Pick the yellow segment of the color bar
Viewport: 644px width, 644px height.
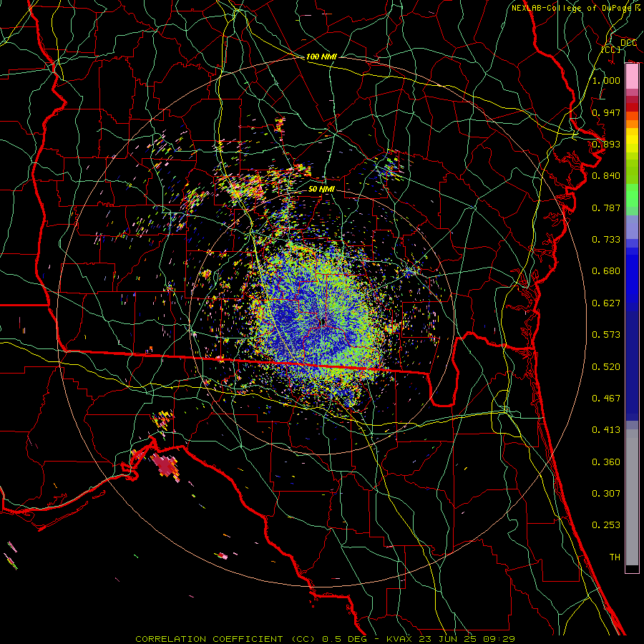click(632, 140)
